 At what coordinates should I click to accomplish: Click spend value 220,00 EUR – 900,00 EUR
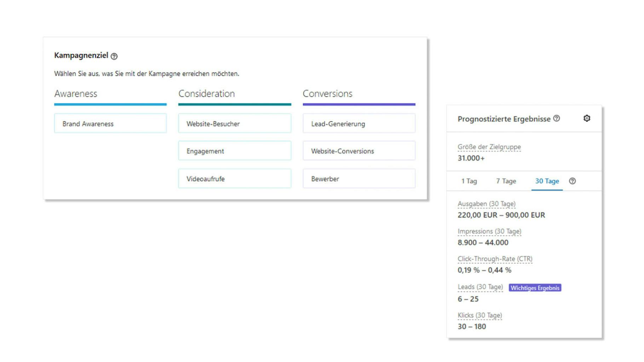pos(501,215)
